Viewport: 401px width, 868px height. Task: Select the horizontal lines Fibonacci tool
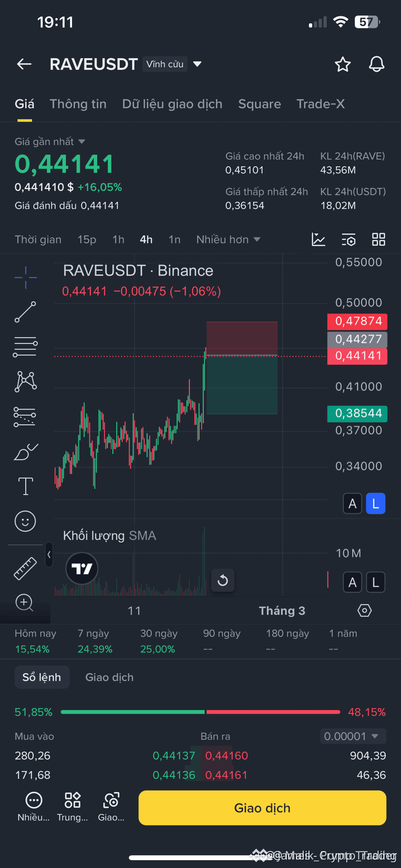pyautogui.click(x=25, y=347)
